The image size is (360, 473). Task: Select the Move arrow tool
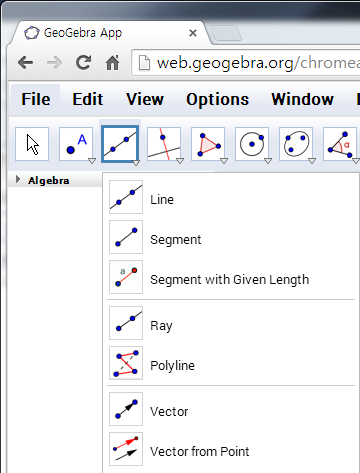32,144
